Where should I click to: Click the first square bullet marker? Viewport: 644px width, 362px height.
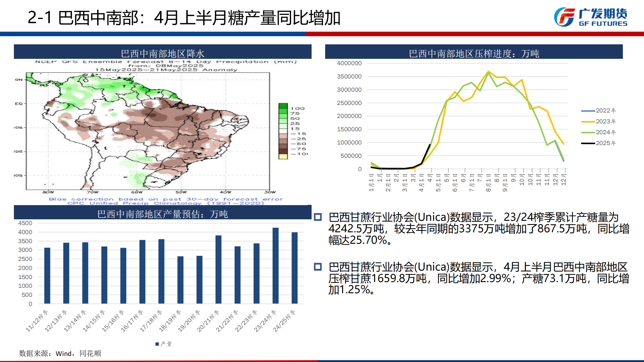(318, 217)
